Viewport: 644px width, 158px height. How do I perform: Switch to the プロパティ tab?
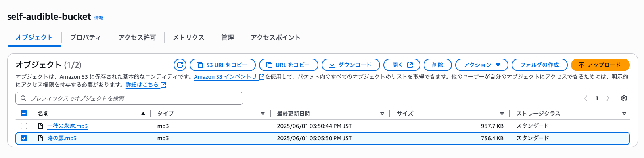[85, 38]
